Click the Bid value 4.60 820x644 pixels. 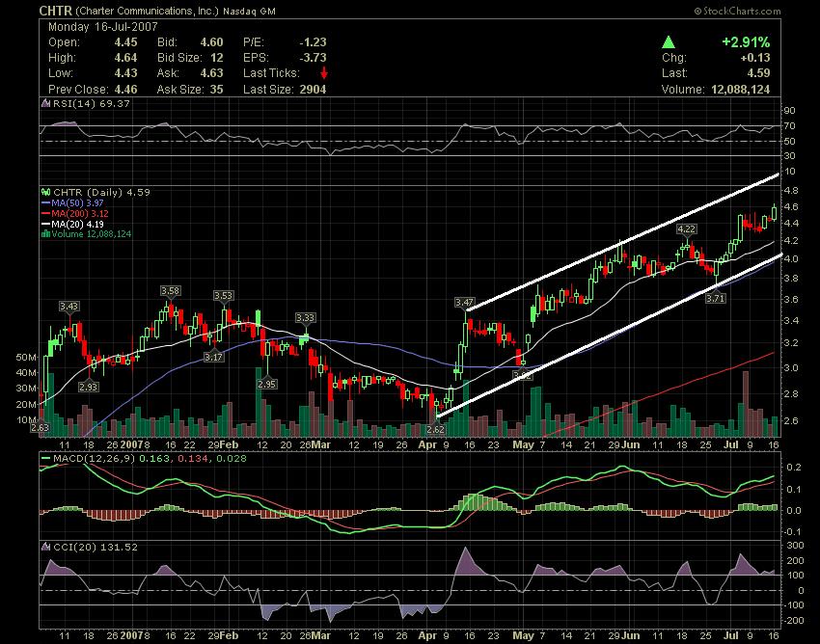211,42
